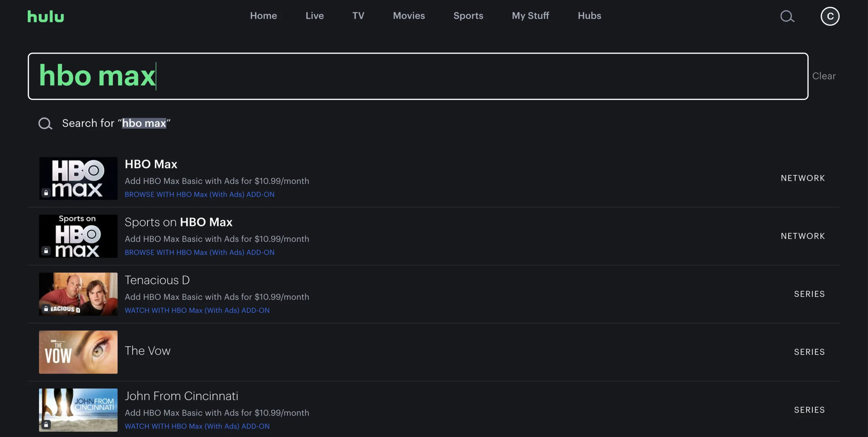Click the NETWORK label on the HBO Max row
The image size is (868, 437).
click(803, 178)
